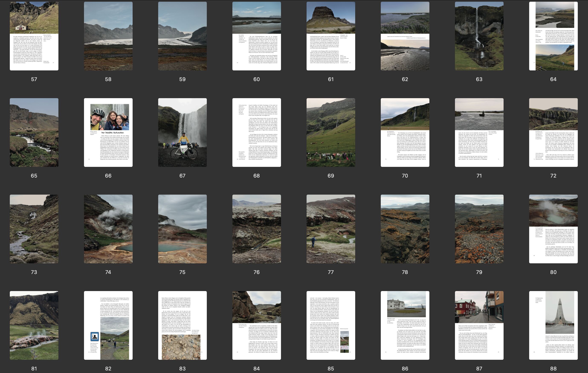Open page 77 thumbnail with hiker
Viewport: 588px width, 373px height.
(331, 229)
